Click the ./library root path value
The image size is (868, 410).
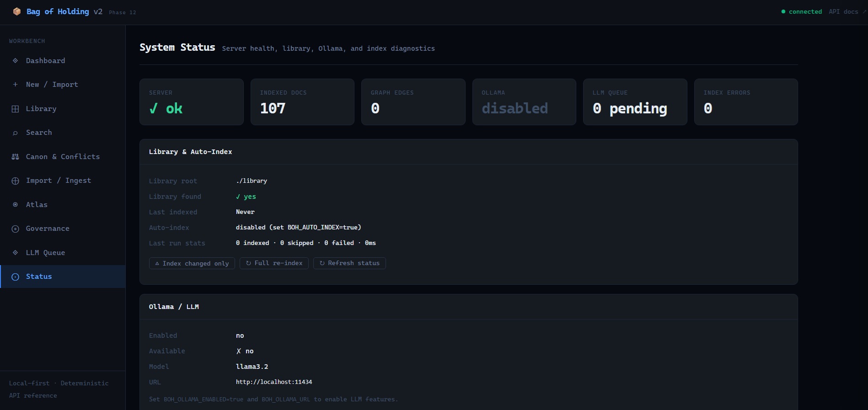[x=252, y=181]
